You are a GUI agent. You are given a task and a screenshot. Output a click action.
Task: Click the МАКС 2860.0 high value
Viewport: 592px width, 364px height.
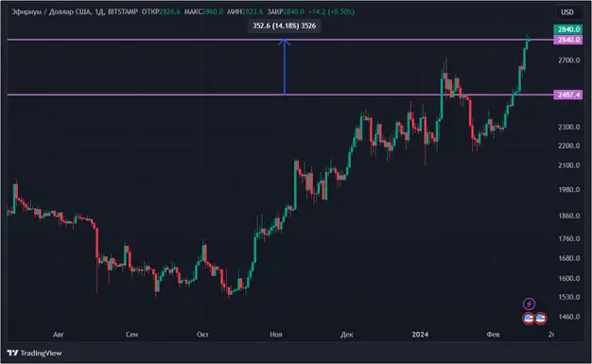203,11
